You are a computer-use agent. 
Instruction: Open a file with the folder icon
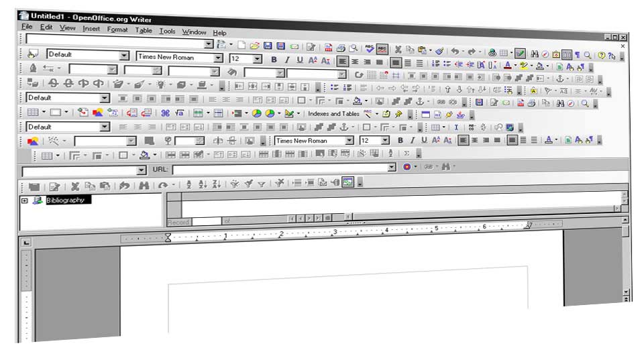[255, 46]
